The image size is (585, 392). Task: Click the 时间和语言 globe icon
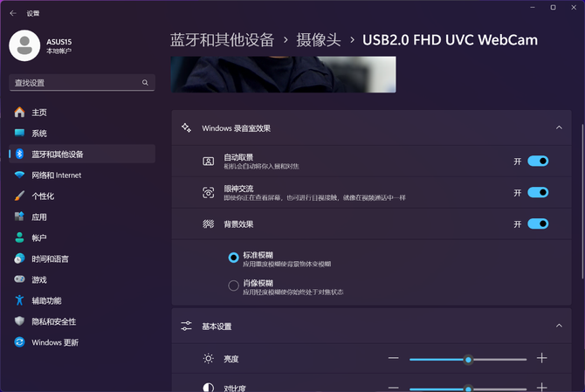click(19, 258)
